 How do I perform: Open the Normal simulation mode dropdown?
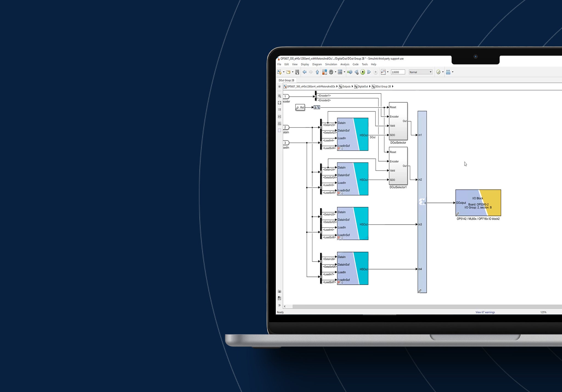(x=420, y=72)
